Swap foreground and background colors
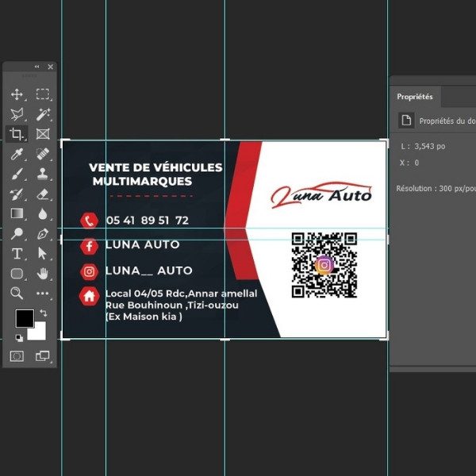This screenshot has height=476, width=476. [43, 314]
